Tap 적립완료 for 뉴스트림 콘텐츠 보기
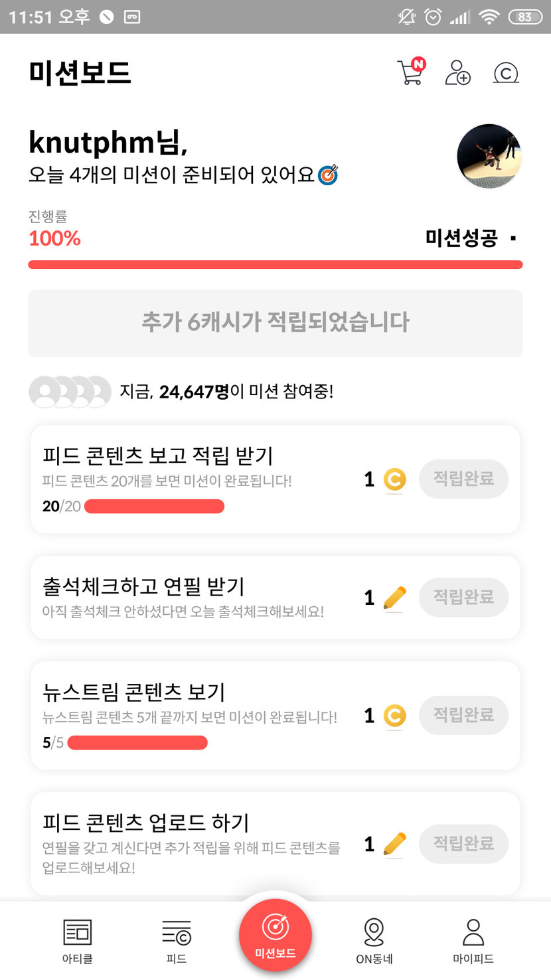Viewport: 551px width, 980px height. click(x=463, y=715)
